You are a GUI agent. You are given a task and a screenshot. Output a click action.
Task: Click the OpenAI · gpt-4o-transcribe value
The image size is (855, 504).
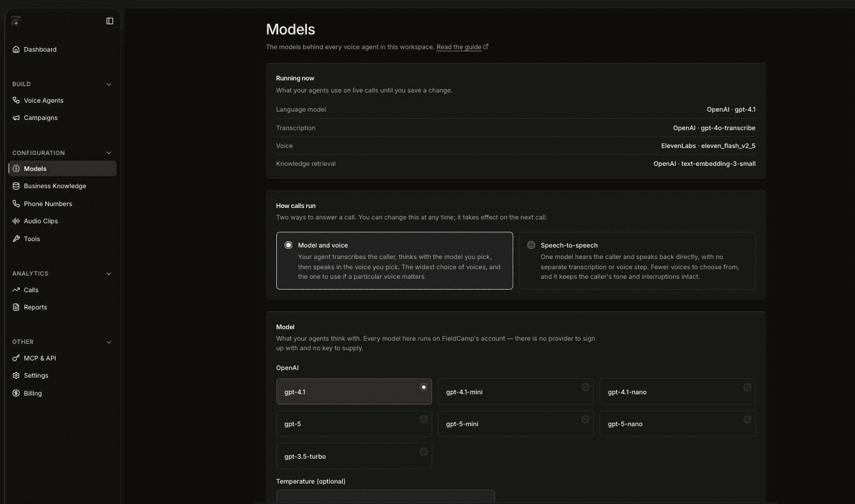[x=714, y=128]
